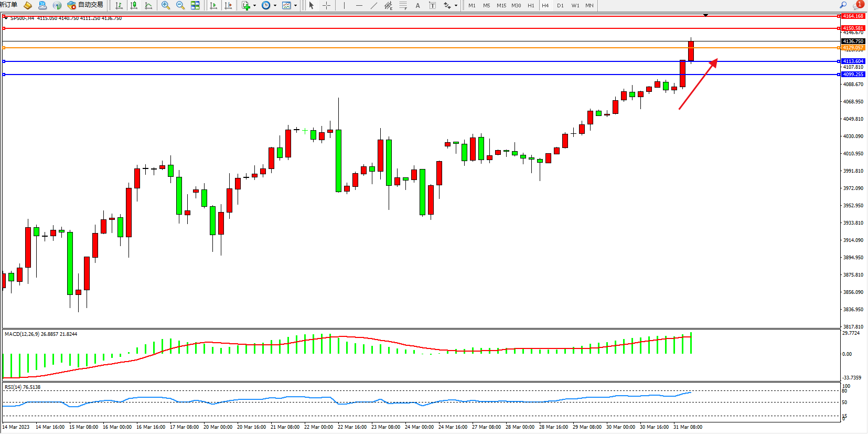The width and height of the screenshot is (868, 434).
Task: Enable chart auto scroll
Action: coord(213,5)
